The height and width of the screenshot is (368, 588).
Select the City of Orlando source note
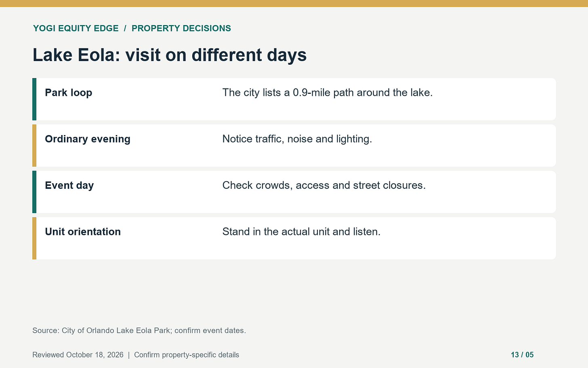click(139, 330)
